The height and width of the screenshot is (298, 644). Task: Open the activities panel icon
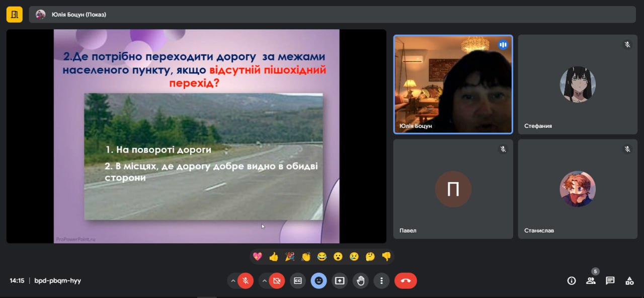pyautogui.click(x=629, y=281)
